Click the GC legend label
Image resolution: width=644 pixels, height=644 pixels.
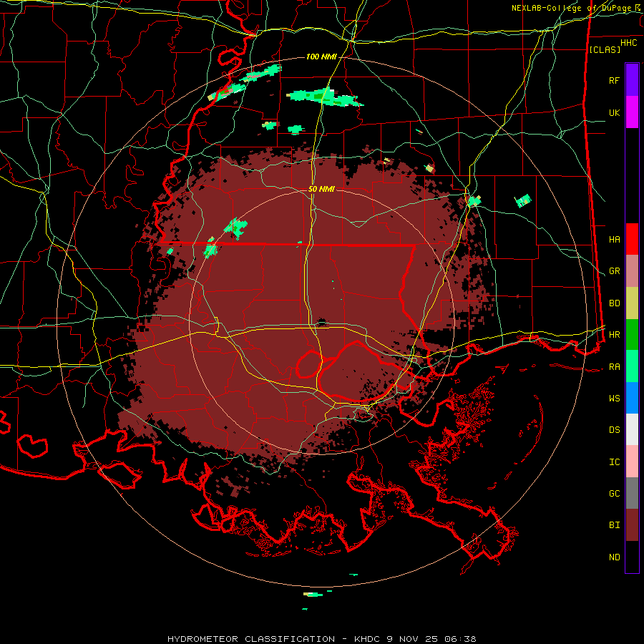click(x=614, y=494)
